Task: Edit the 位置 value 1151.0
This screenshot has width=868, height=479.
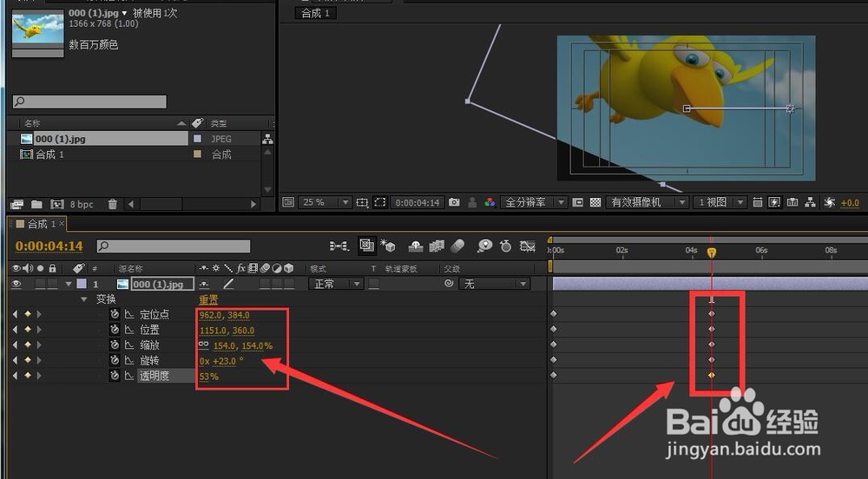Action: [214, 331]
